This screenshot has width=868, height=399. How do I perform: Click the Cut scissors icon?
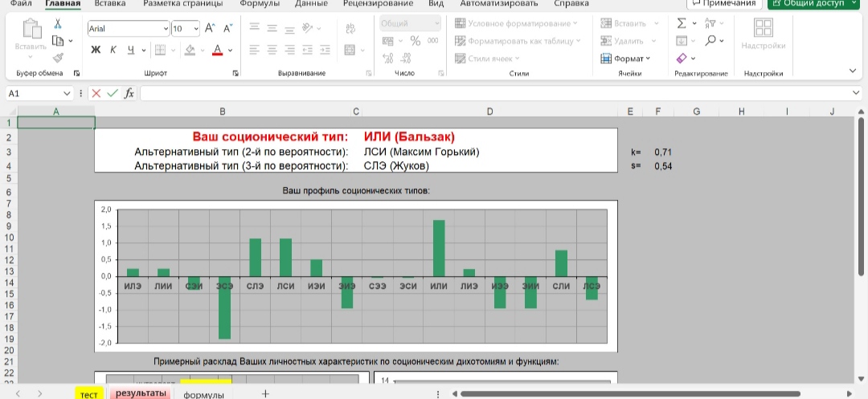pos(58,24)
